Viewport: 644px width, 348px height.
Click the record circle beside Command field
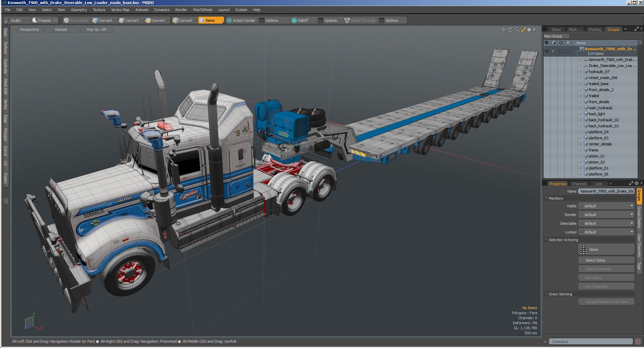tap(638, 342)
